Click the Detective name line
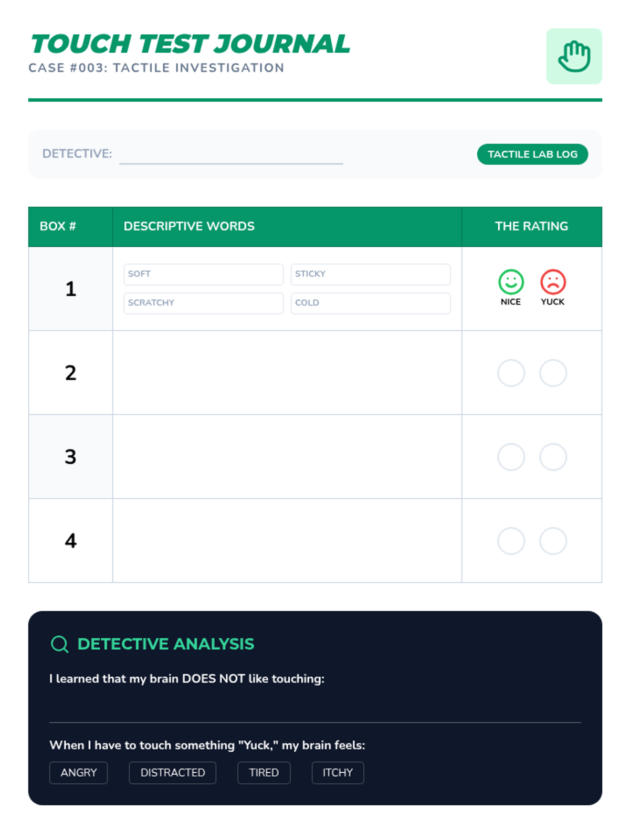 click(x=231, y=156)
